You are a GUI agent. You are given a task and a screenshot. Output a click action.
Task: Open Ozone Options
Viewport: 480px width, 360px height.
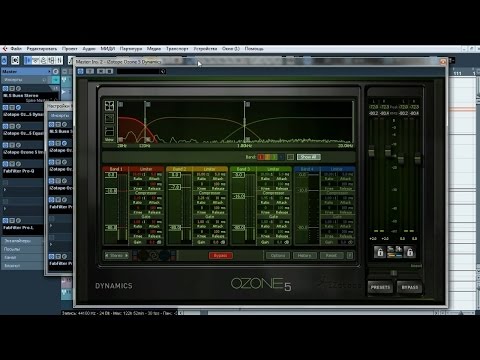tap(278, 256)
